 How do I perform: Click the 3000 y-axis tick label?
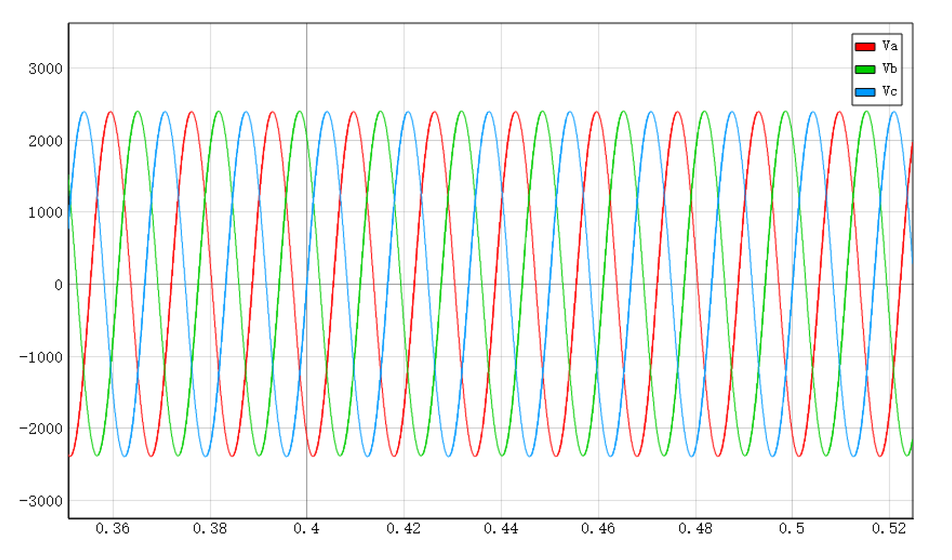coord(46,69)
